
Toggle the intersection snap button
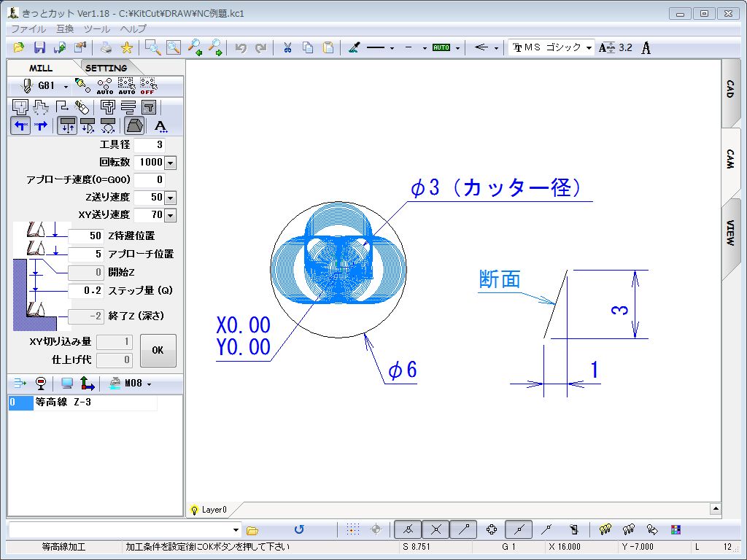pyautogui.click(x=436, y=529)
